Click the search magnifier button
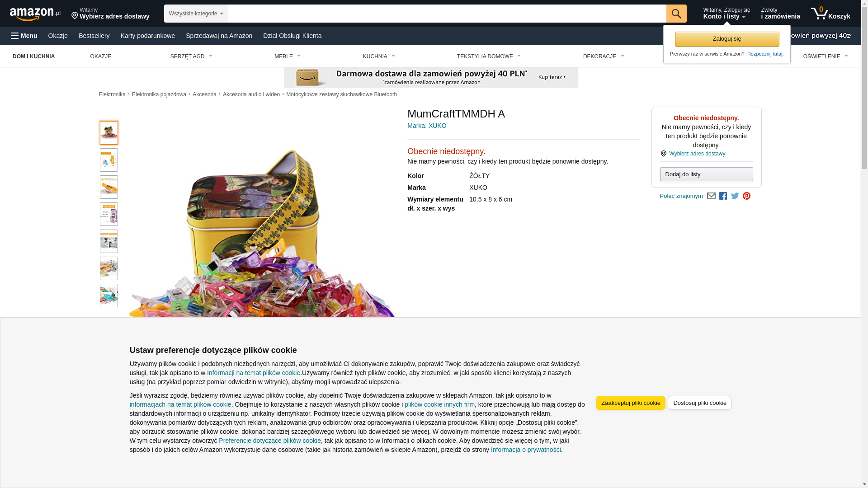 click(676, 14)
